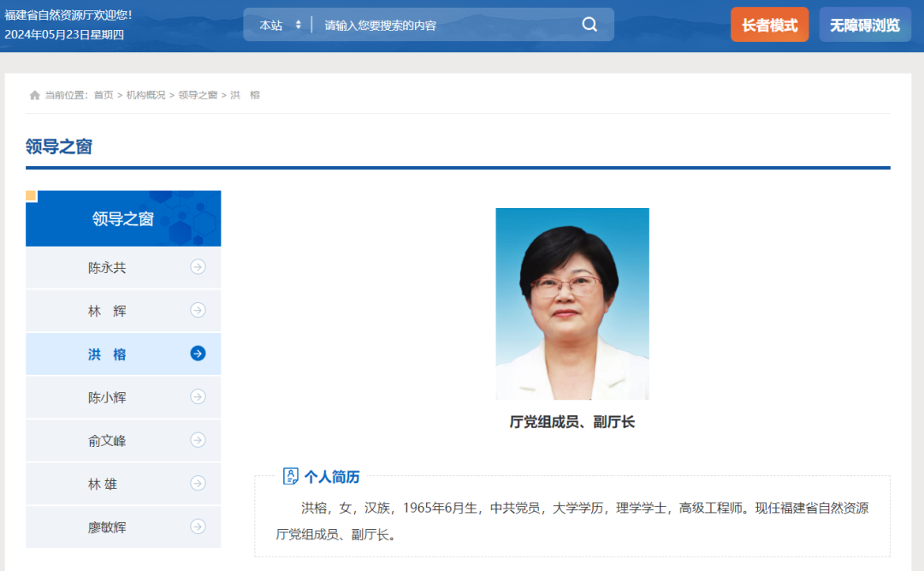Viewport: 924px width, 571px height.
Task: Click the 领导之窗 sidebar header
Action: pos(123,218)
